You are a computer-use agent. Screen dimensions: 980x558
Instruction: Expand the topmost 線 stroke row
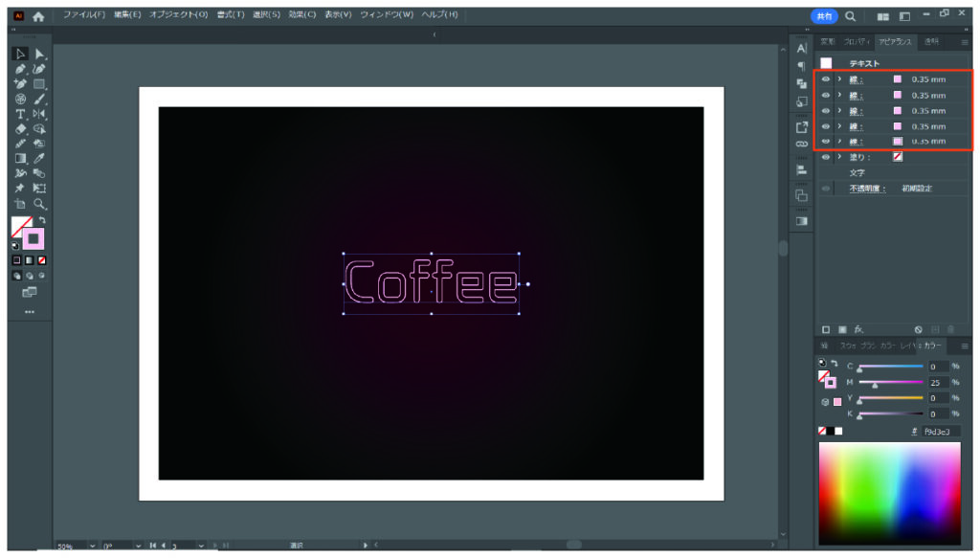pos(839,79)
